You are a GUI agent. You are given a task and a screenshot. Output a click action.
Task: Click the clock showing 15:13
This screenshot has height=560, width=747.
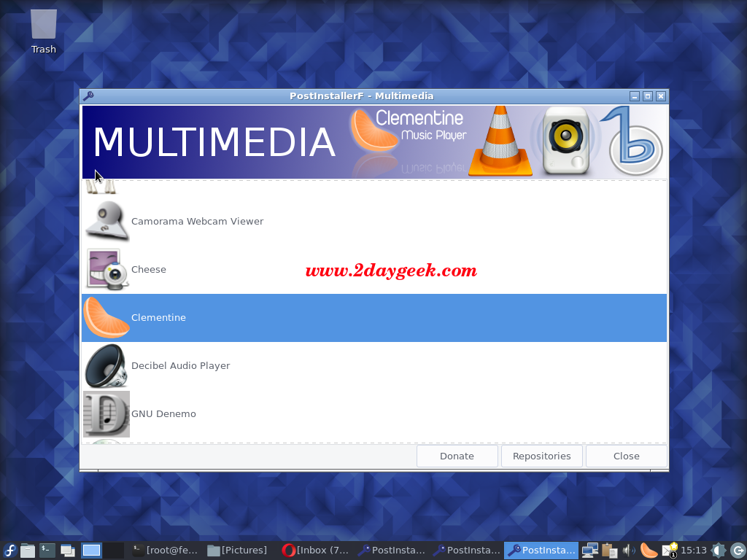[694, 551]
